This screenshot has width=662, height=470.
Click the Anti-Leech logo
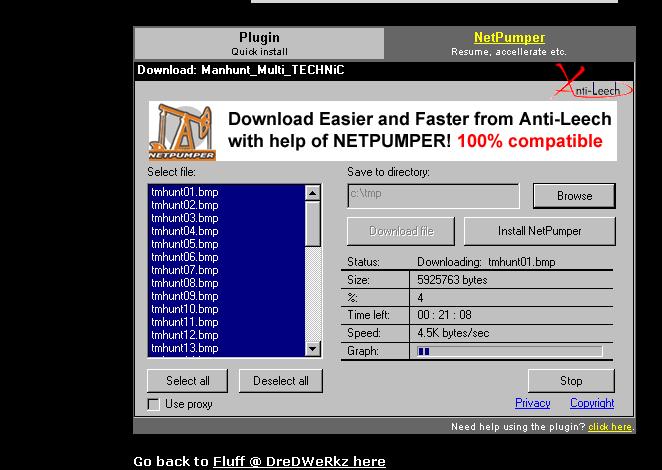(x=594, y=82)
